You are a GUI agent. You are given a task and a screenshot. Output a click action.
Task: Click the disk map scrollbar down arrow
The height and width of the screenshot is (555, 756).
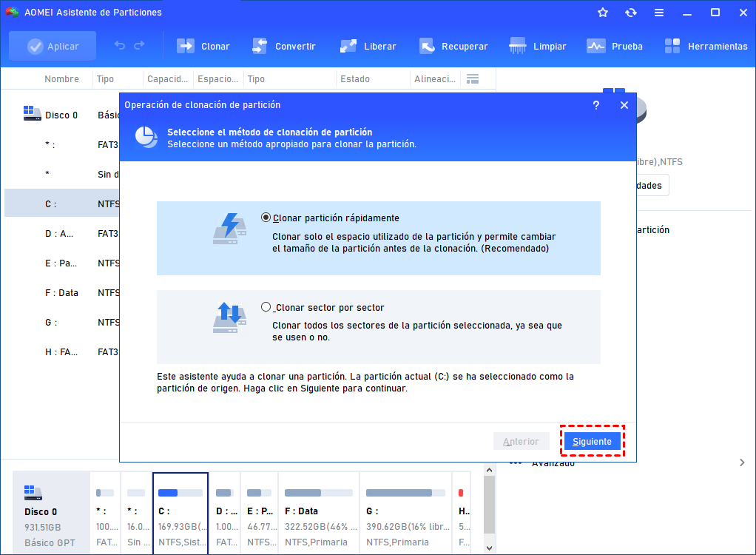(x=490, y=548)
